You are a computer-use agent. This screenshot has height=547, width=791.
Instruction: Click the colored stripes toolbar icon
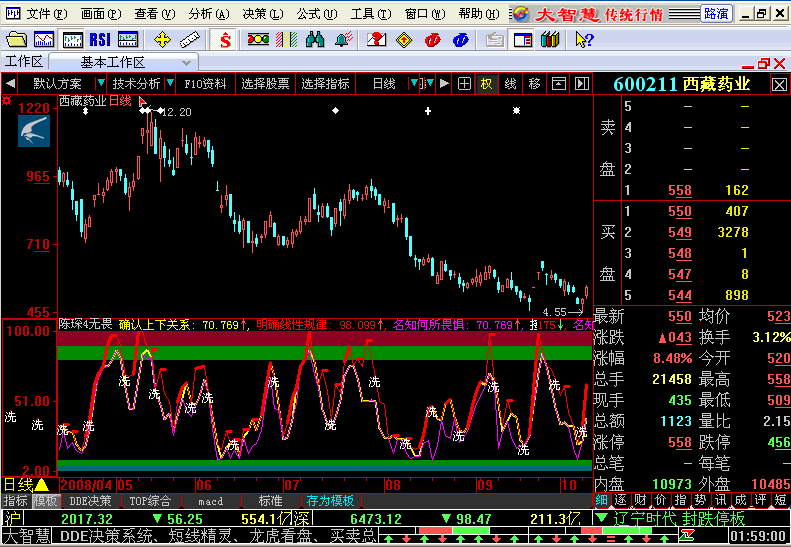click(x=287, y=39)
